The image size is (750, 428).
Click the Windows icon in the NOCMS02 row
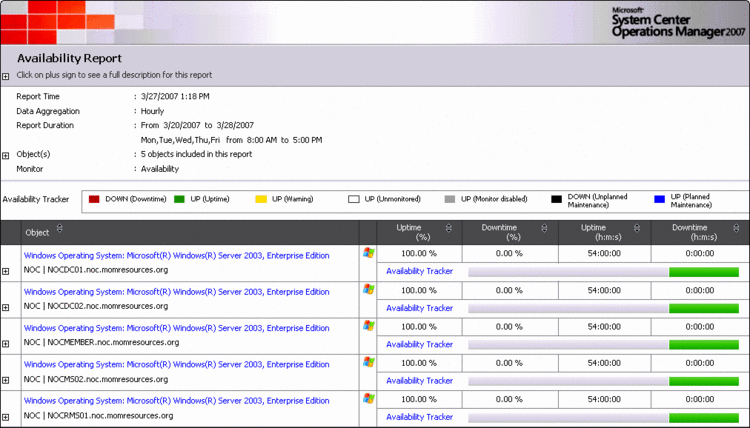pos(369,362)
